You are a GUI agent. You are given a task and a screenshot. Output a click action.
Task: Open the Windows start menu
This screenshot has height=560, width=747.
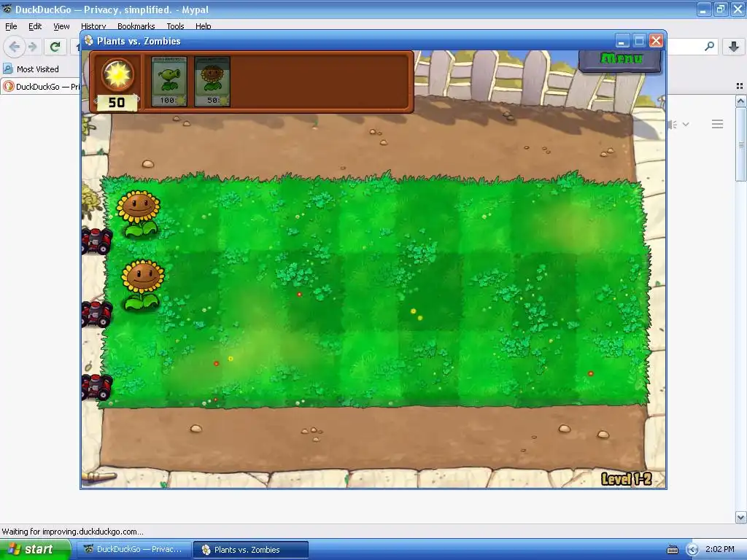(34, 549)
